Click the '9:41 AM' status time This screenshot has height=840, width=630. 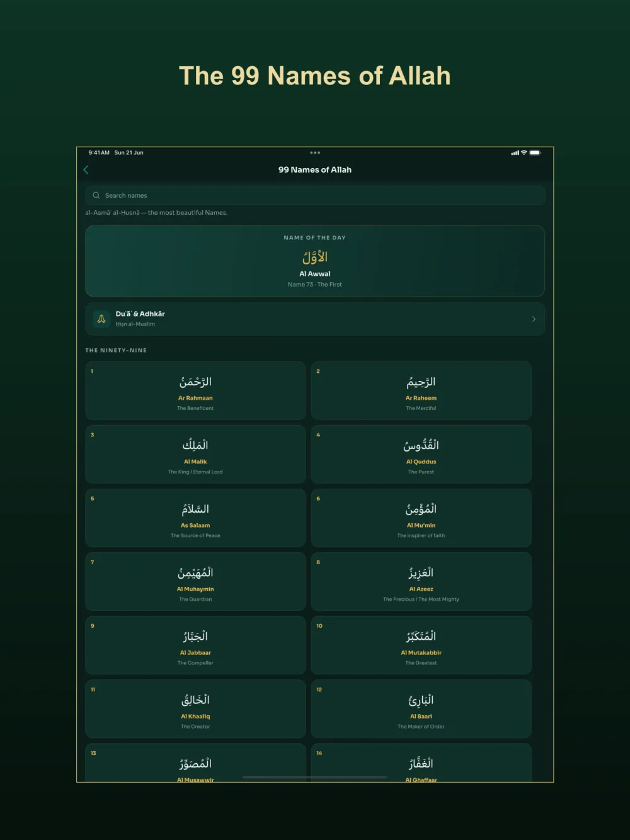[99, 152]
